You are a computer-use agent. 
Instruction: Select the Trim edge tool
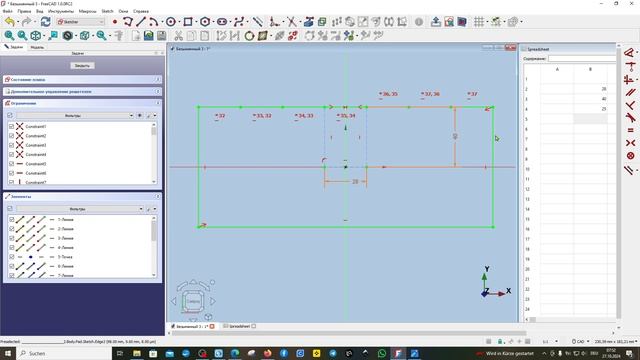pyautogui.click(x=291, y=22)
